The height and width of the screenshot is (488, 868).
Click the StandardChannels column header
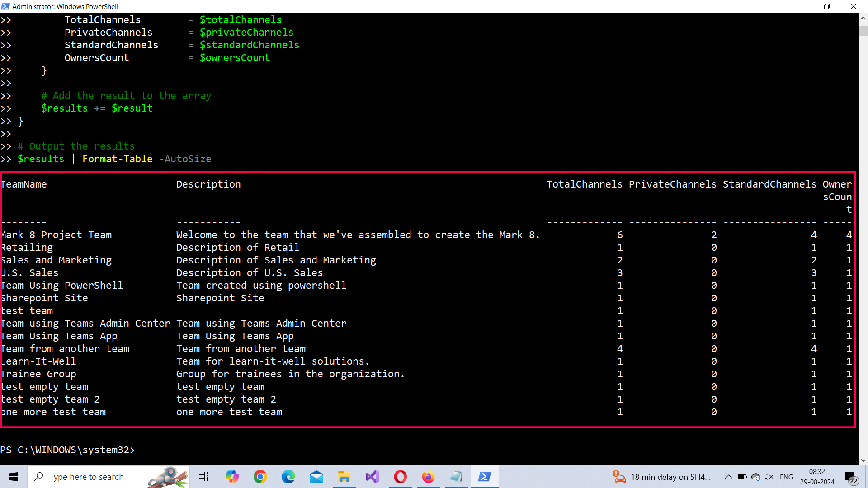click(769, 184)
